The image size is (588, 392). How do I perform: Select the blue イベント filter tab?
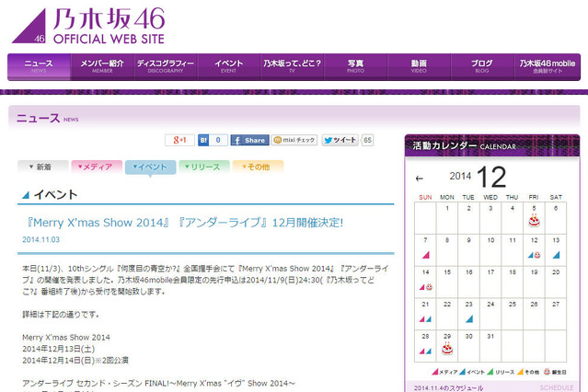(150, 167)
